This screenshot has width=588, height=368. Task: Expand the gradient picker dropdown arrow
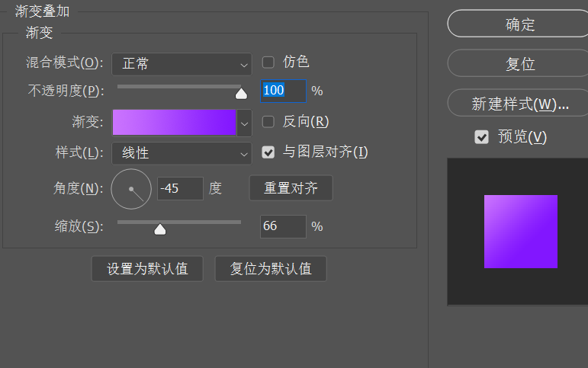coord(244,122)
